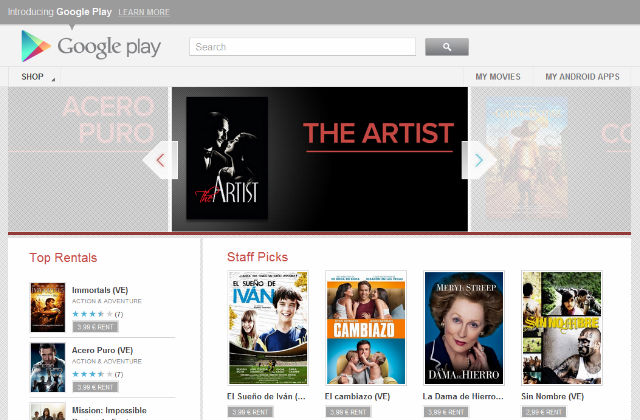The width and height of the screenshot is (640, 420).
Task: Show next banner with right arrow
Action: click(479, 160)
